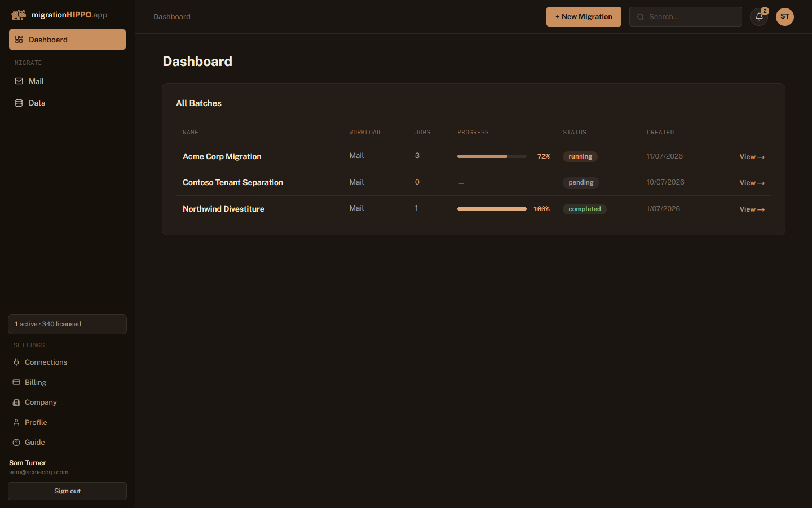812x508 pixels.
Task: Click the Northwind Divestiture name
Action: coord(223,209)
